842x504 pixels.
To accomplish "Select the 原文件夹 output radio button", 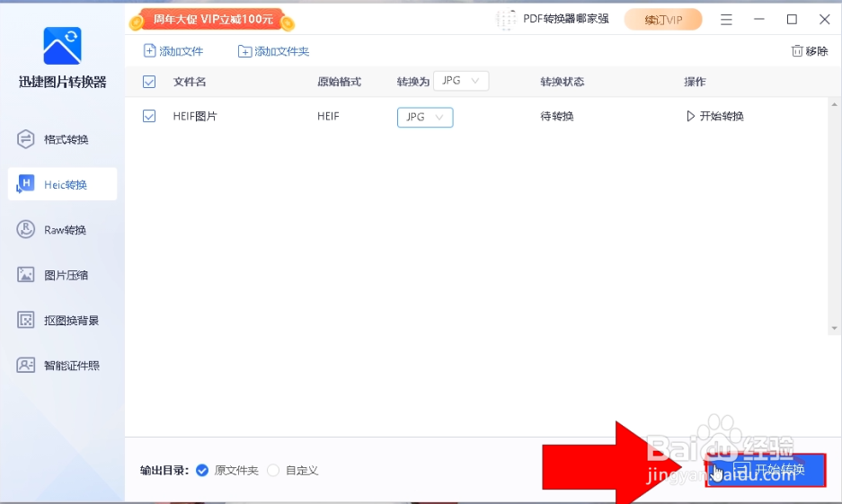I will pos(202,470).
